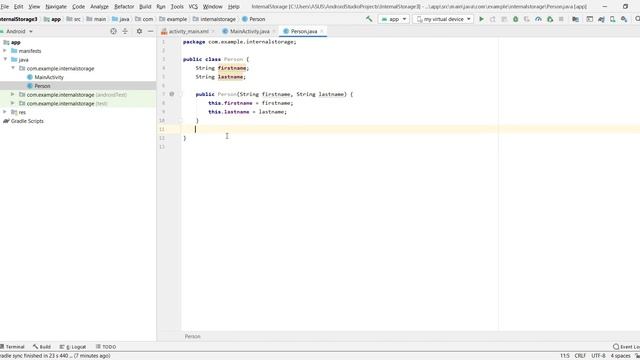Click the Make Project hammer icon
Screen dimensions: 640x360
[369, 19]
